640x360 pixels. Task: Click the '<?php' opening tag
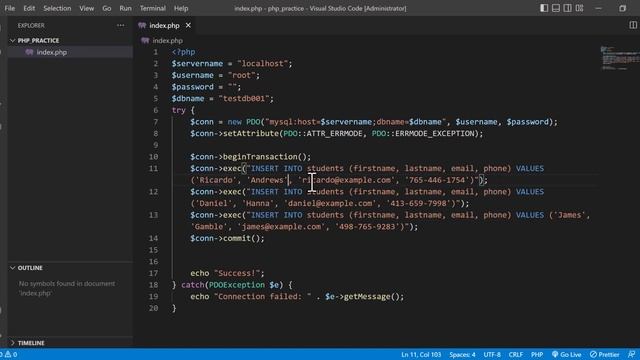183,52
